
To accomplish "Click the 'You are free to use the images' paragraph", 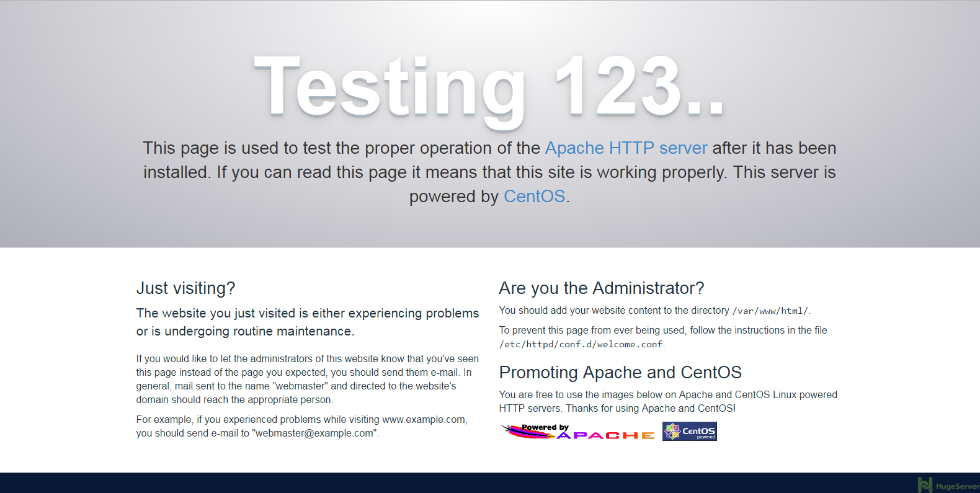I will 668,402.
